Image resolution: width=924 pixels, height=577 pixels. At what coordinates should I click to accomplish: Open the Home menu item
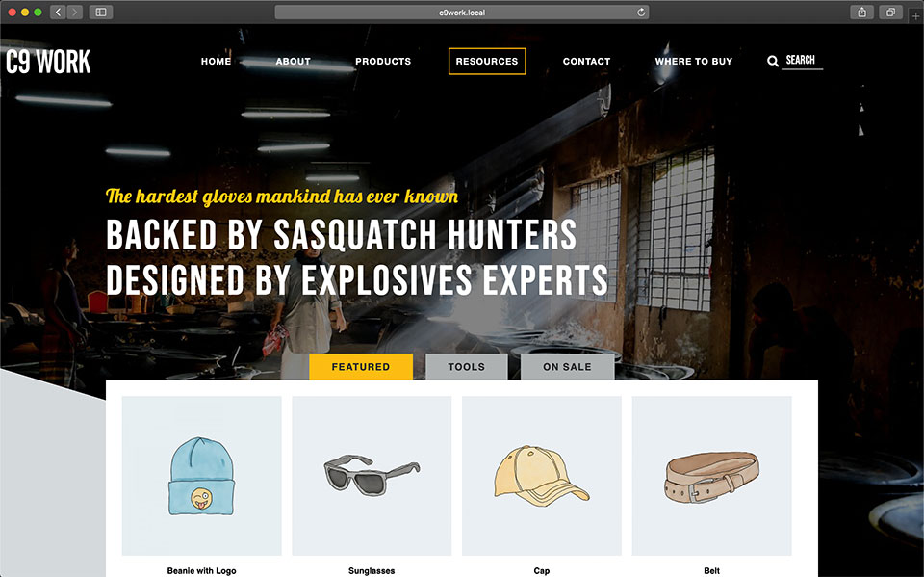(x=216, y=62)
